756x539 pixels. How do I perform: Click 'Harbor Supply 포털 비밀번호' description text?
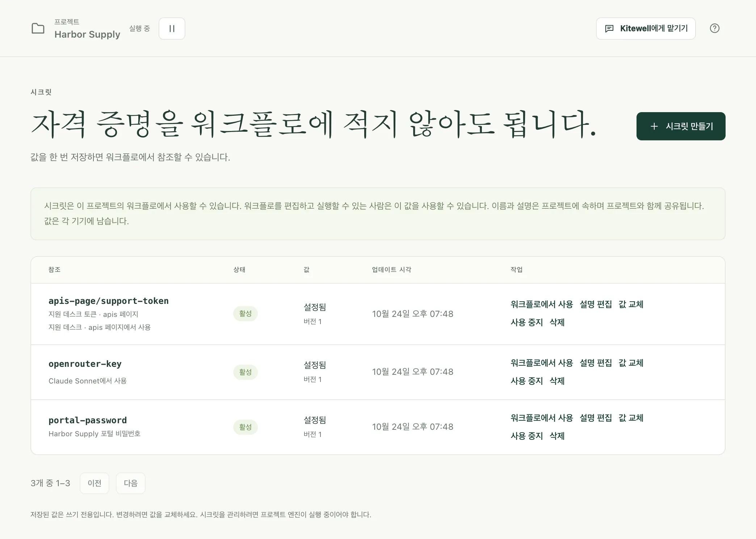pos(94,434)
